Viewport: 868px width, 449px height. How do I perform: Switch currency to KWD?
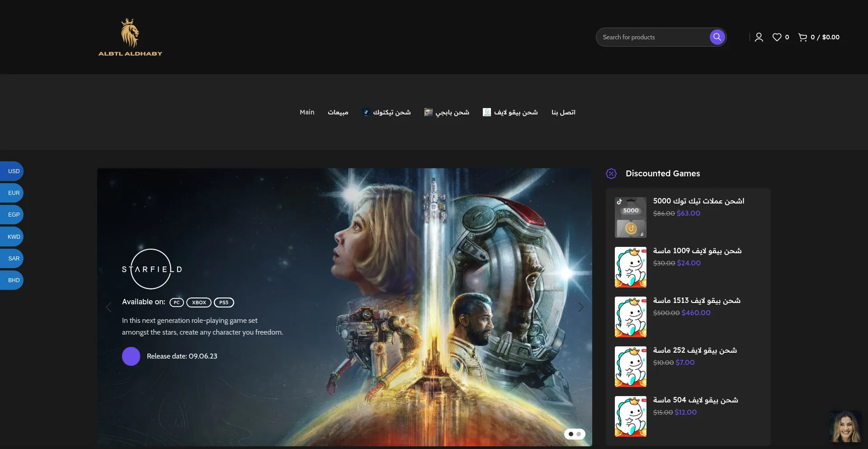[12, 237]
